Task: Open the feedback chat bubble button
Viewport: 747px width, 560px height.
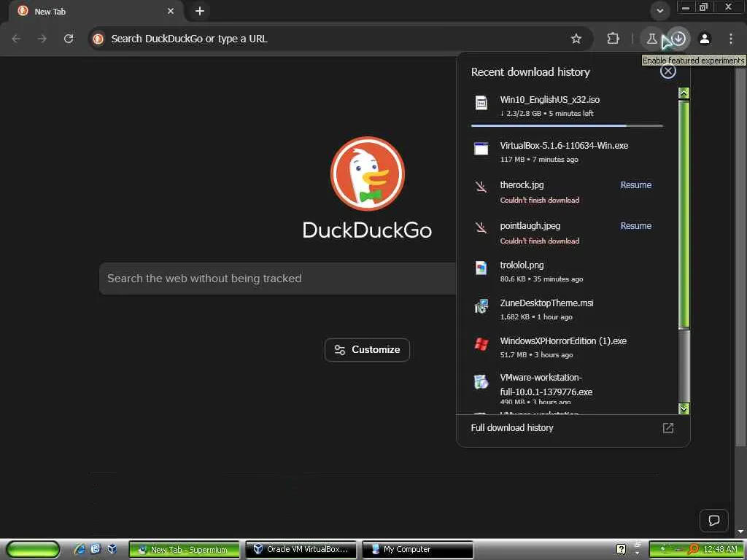Action: 713,520
